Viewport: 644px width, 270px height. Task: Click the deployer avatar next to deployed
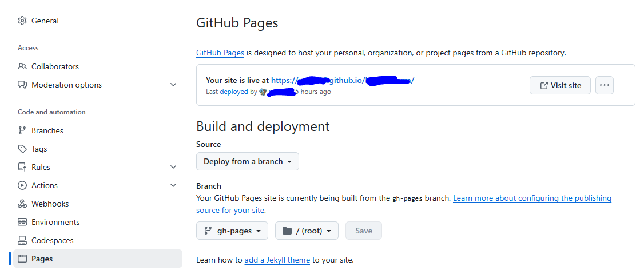pyautogui.click(x=263, y=92)
